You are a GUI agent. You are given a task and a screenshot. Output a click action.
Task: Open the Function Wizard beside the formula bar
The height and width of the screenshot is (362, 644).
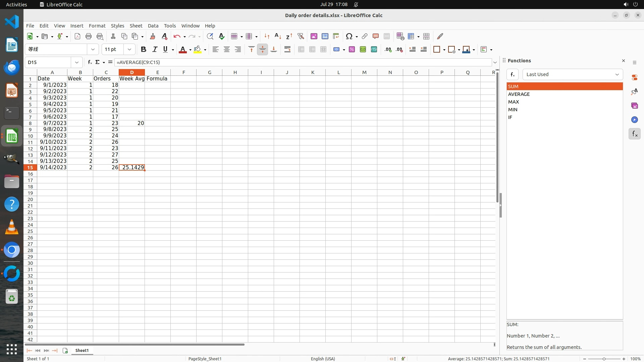click(90, 62)
